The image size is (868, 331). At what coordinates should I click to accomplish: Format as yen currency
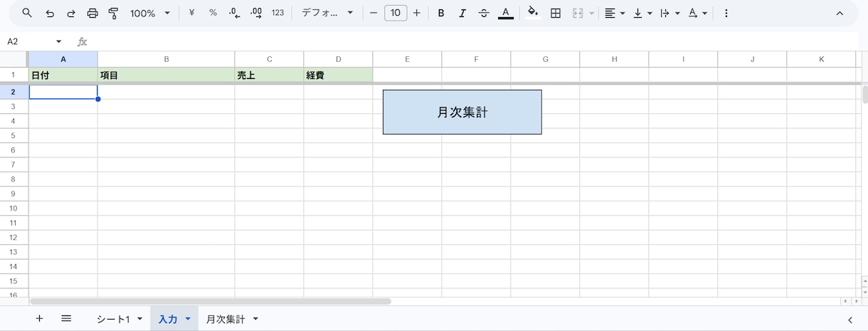pos(191,13)
